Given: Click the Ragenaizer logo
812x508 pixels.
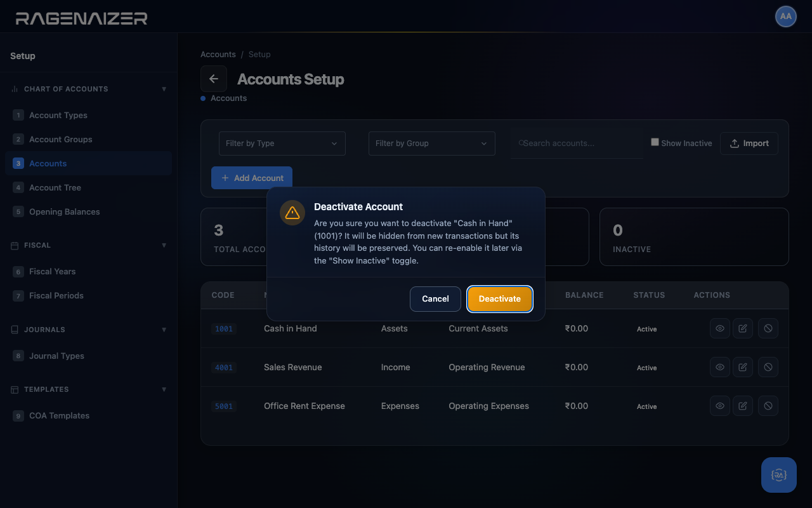Looking at the screenshot, I should (x=81, y=18).
